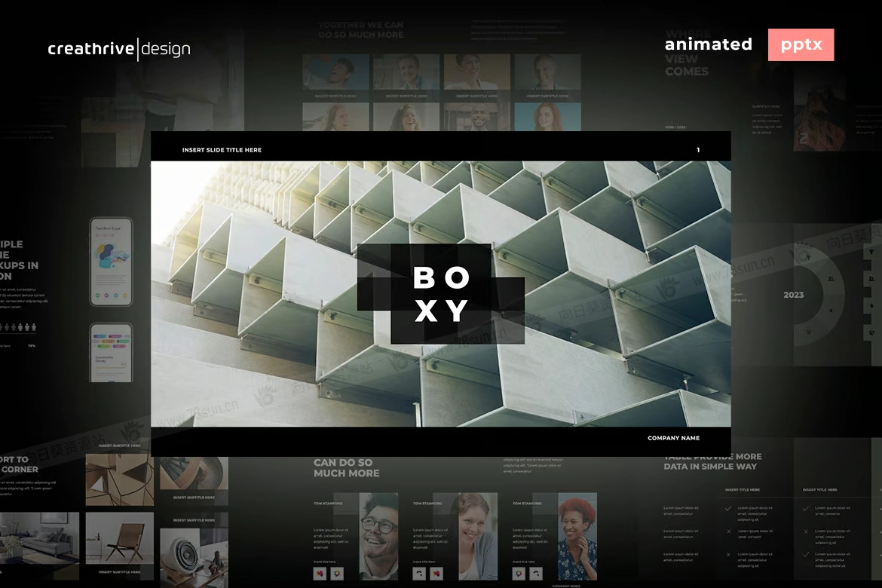Select the geometric wood pattern image
This screenshot has height=588, width=882.
tap(120, 480)
